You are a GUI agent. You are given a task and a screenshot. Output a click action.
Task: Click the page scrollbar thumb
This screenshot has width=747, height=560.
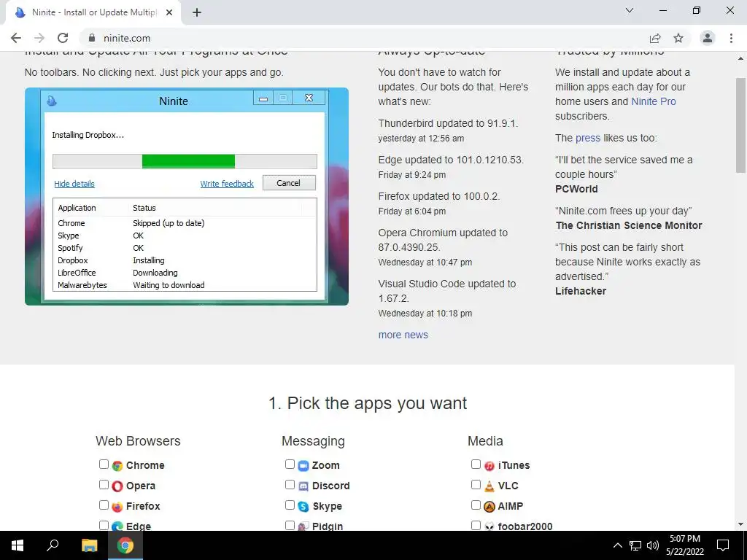click(x=740, y=125)
